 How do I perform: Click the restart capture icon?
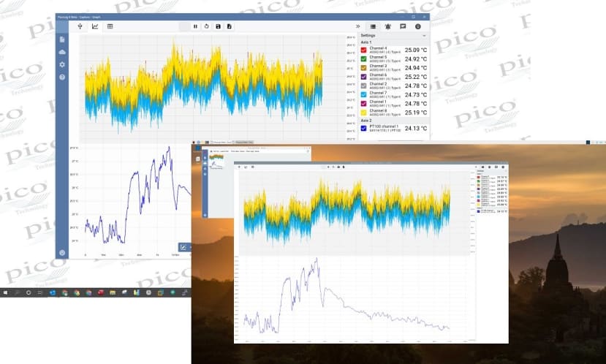[x=206, y=26]
